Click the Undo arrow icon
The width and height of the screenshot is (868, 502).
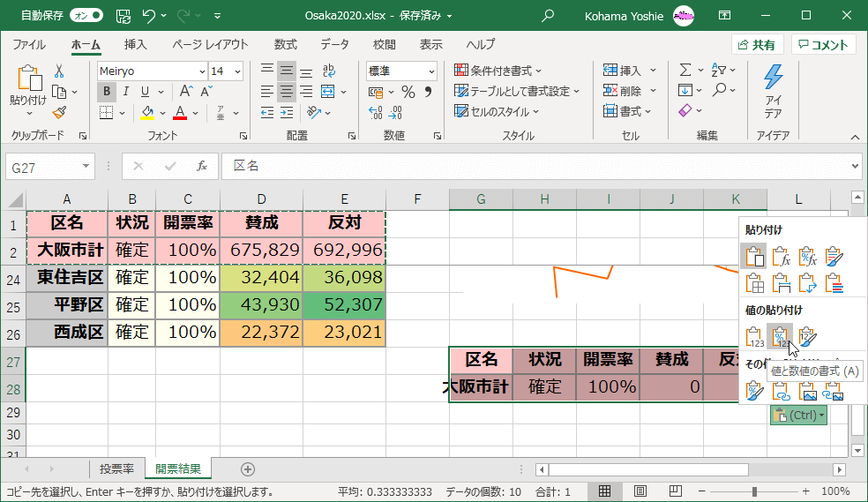[149, 16]
